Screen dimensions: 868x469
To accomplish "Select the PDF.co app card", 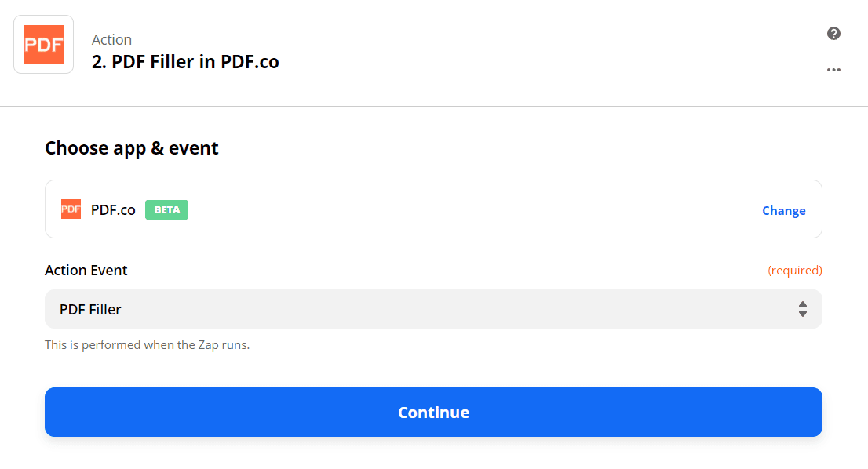I will coord(433,209).
